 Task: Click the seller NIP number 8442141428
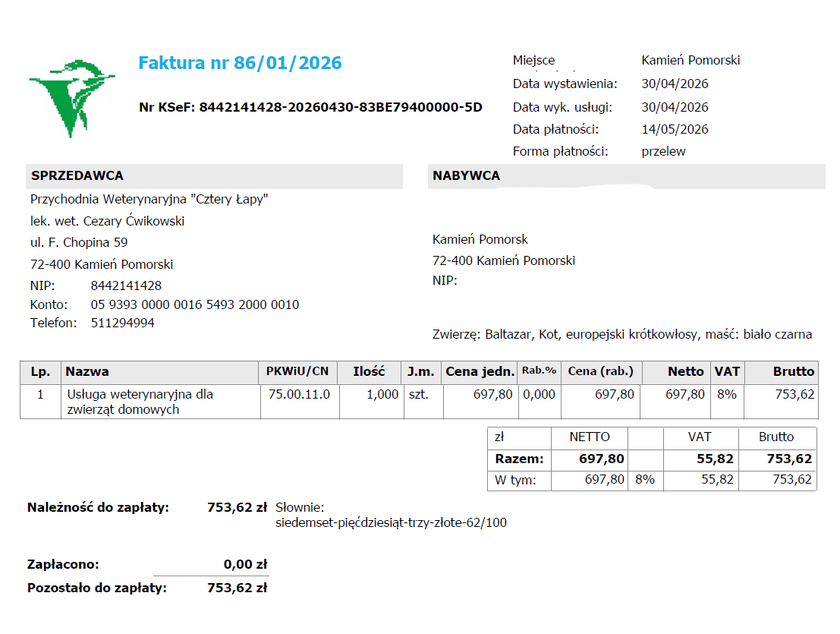click(x=126, y=285)
